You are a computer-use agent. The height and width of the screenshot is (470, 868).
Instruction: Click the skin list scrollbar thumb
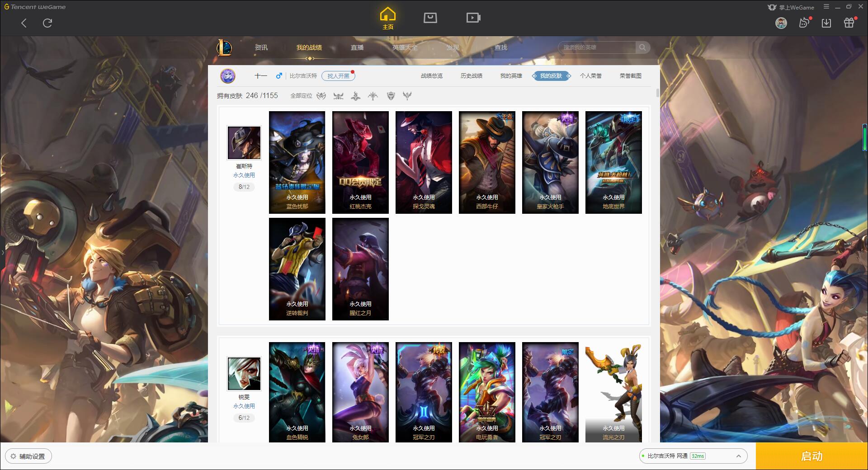tap(657, 93)
